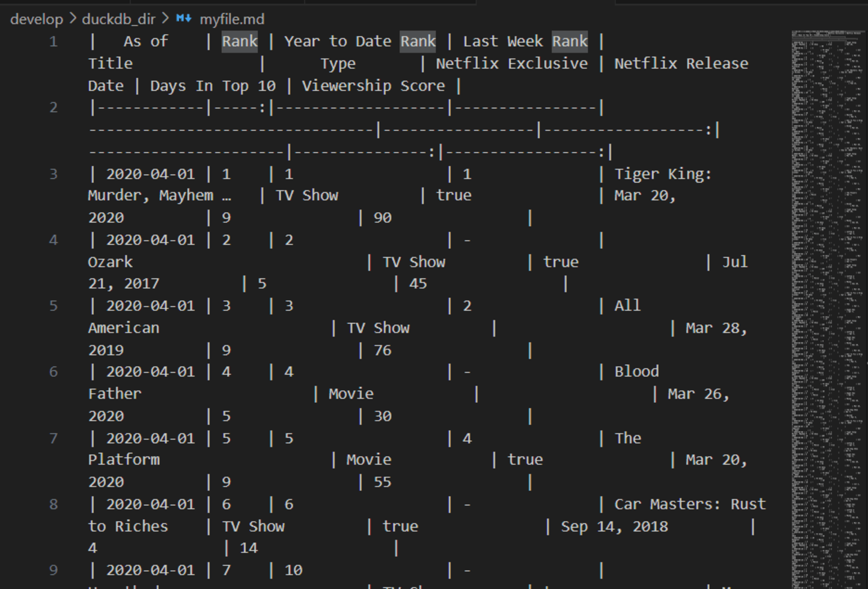
Task: Click the '10' year-to-date rank on line 9
Action: pyautogui.click(x=293, y=570)
